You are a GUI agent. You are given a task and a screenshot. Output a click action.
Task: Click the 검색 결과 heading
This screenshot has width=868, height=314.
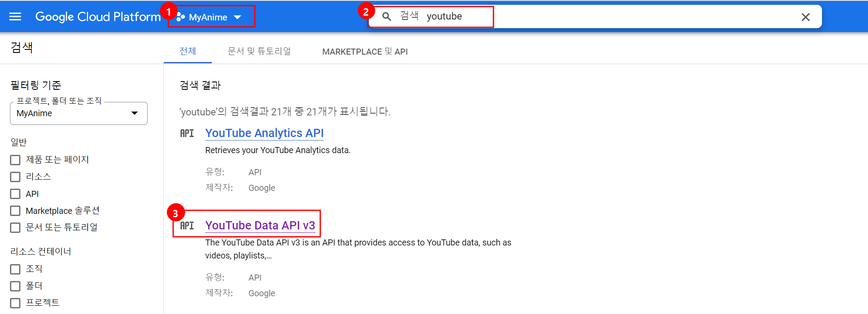coord(200,85)
